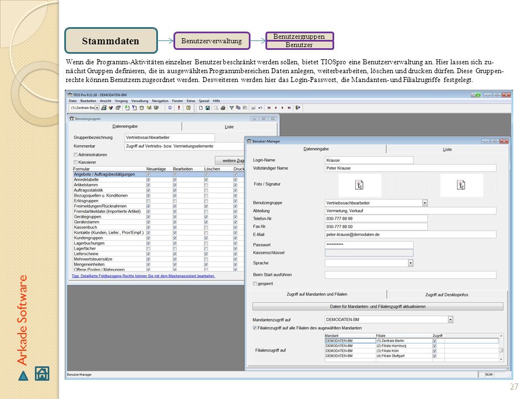Switch to Liste tab in Benutzer-Manager
The height and width of the screenshot is (399, 532).
(x=447, y=149)
